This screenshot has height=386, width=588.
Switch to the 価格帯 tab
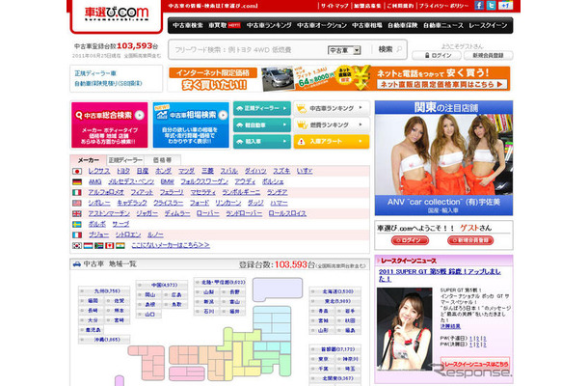[162, 160]
